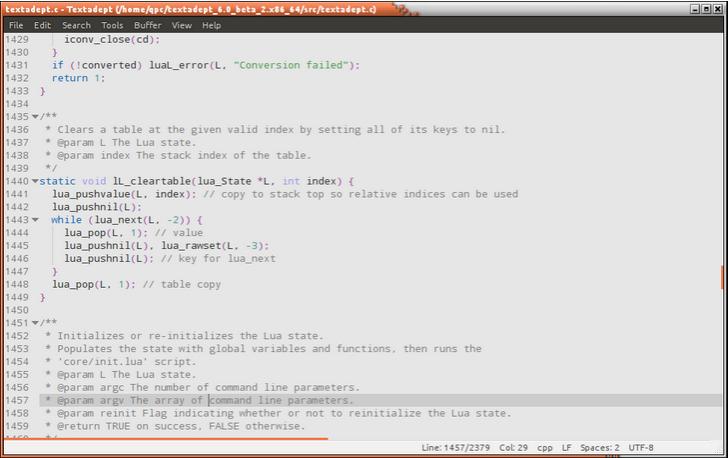Click the orange vertical scrollbar thumb

coord(723,277)
